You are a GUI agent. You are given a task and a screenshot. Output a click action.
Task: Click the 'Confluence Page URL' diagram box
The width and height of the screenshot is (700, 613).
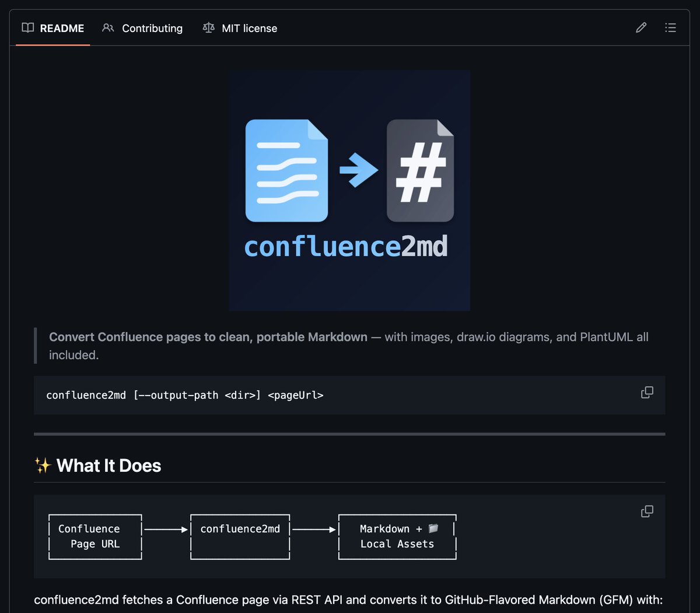point(95,537)
